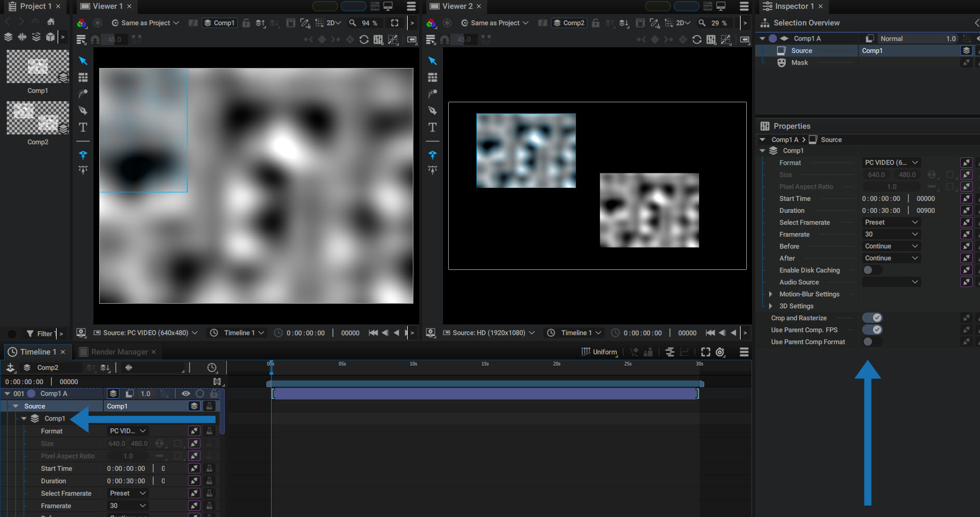Select Project 1 tab
This screenshot has height=517, width=980.
point(35,6)
